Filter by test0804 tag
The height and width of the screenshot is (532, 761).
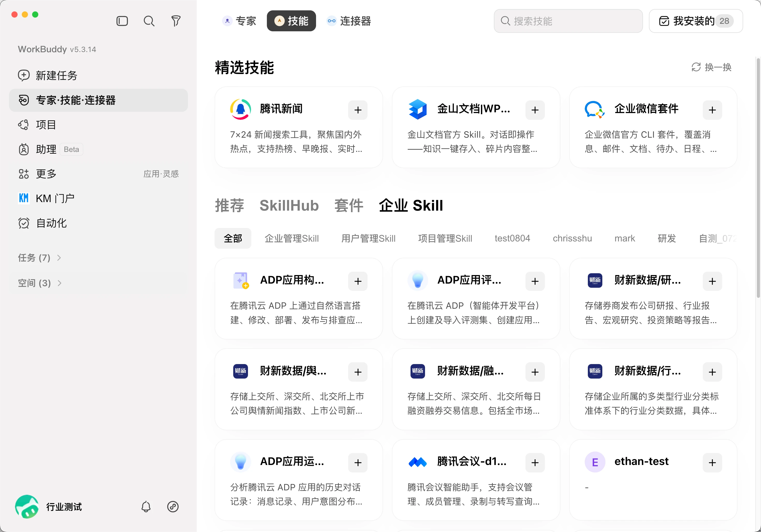tap(513, 238)
